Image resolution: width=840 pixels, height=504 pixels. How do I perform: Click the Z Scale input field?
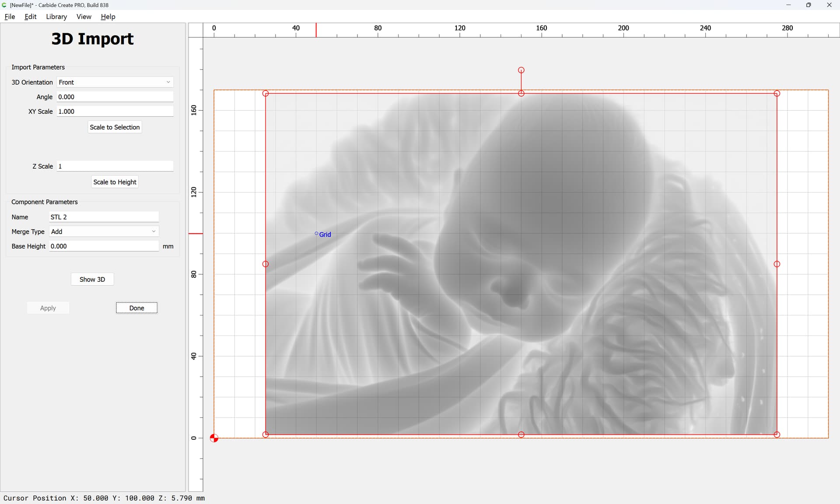[115, 166]
